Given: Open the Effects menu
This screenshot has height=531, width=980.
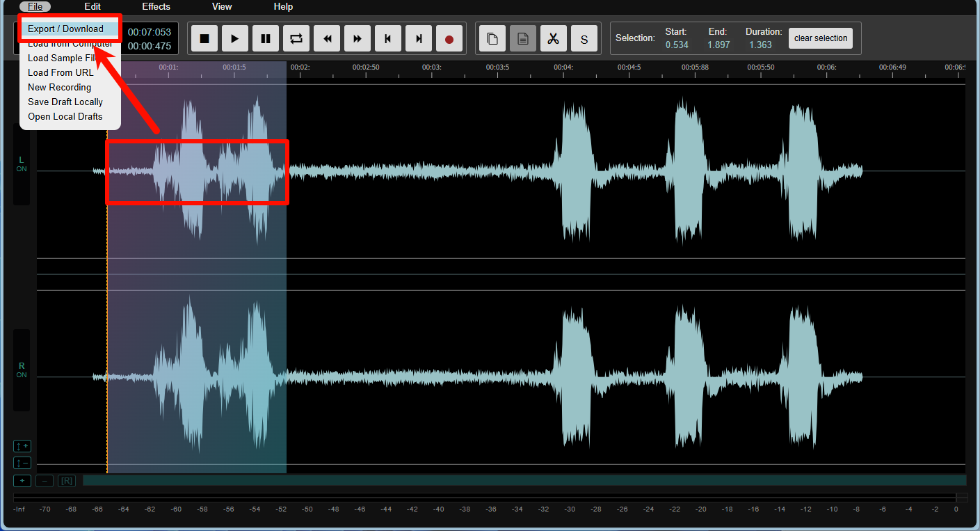Looking at the screenshot, I should pyautogui.click(x=156, y=7).
